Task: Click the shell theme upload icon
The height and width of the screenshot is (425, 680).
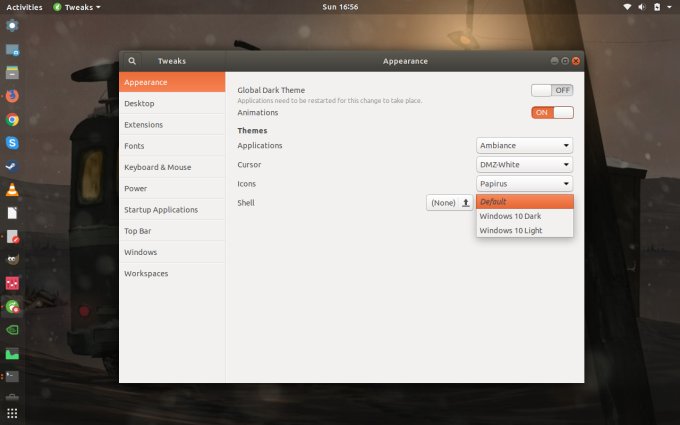Action: 466,203
